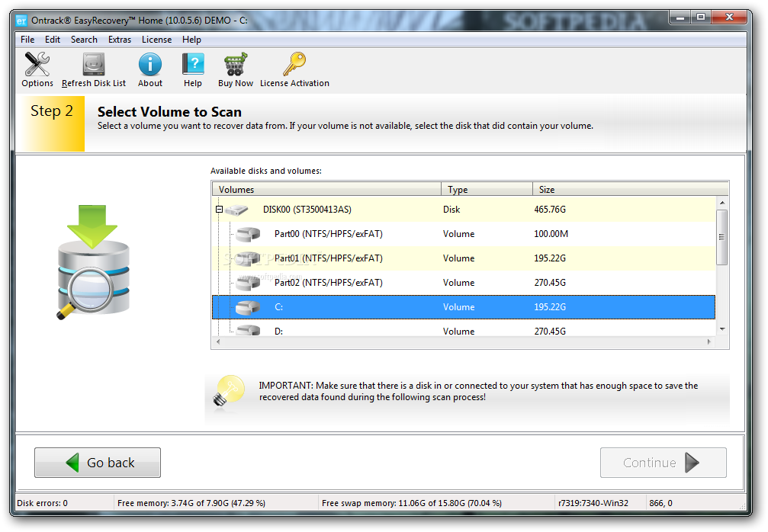Click the Buy Now cart icon
The width and height of the screenshot is (768, 532).
236,64
